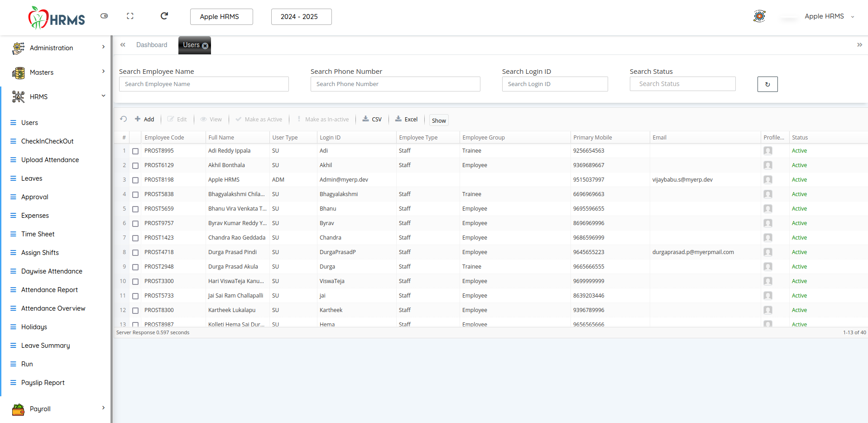Click the Administration sidebar icon

tap(18, 48)
